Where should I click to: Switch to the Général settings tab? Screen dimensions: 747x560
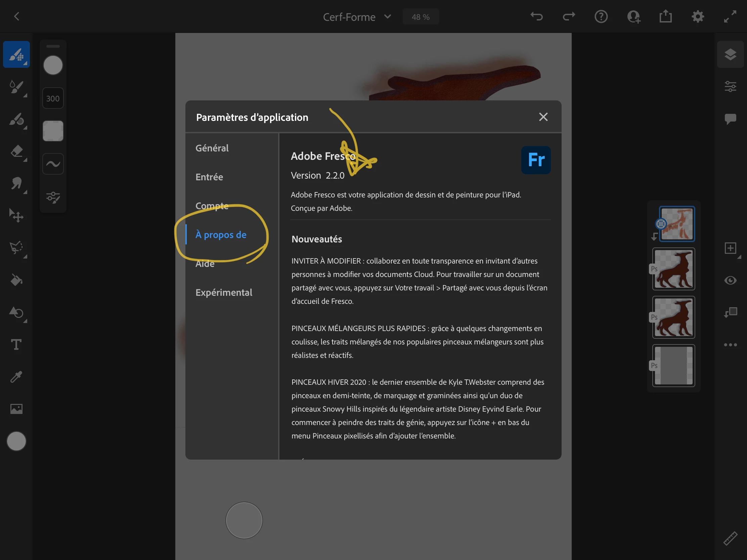click(212, 148)
